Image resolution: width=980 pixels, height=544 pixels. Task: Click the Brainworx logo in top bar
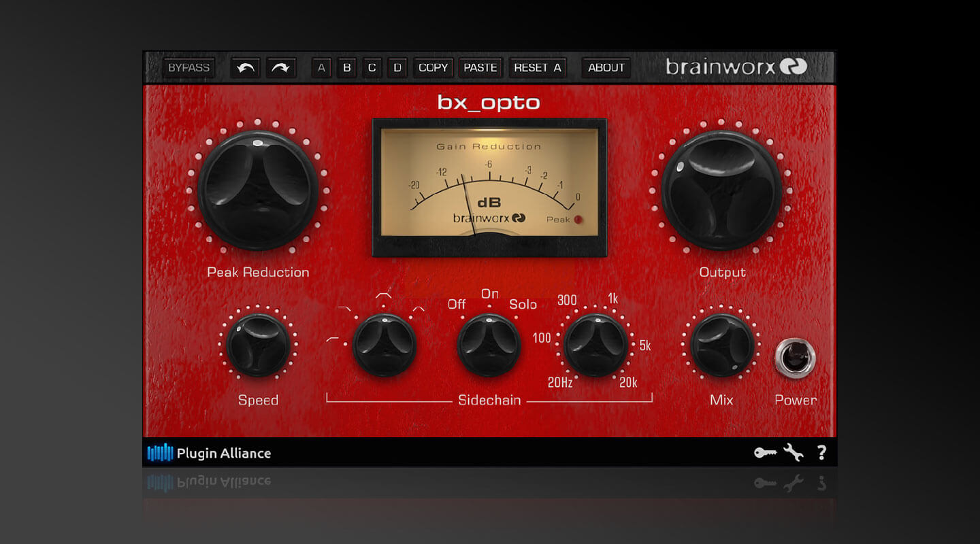tap(736, 67)
